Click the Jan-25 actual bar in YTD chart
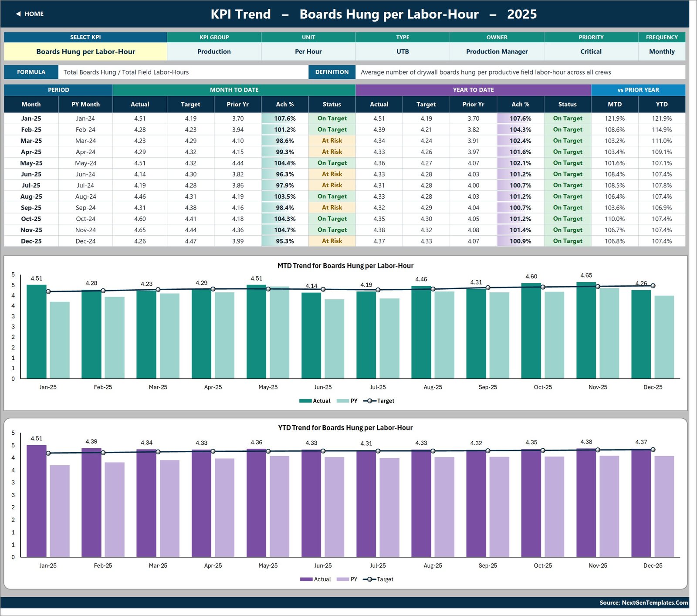This screenshot has height=616, width=697. tap(37, 501)
